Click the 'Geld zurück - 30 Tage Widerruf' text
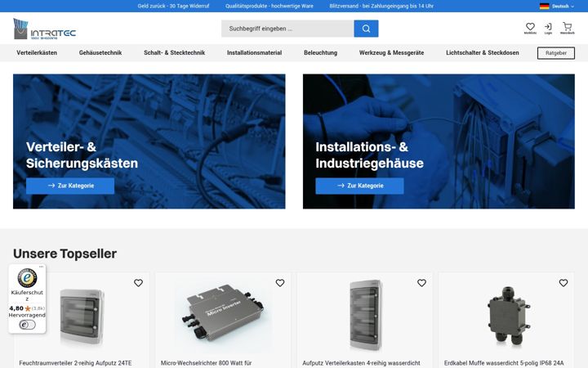 [173, 6]
